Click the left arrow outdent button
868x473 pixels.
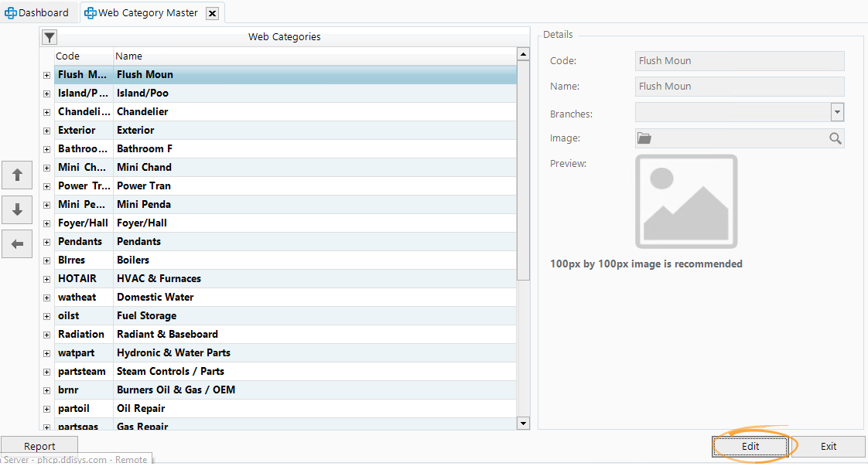click(x=17, y=243)
